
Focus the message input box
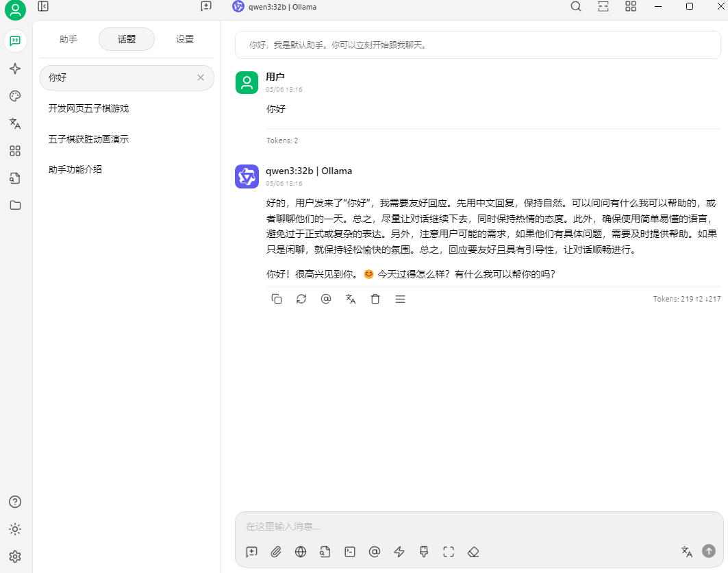479,526
